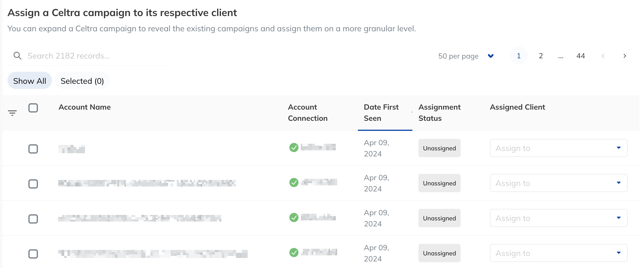Click green connection checkmark in fourth row

[294, 253]
